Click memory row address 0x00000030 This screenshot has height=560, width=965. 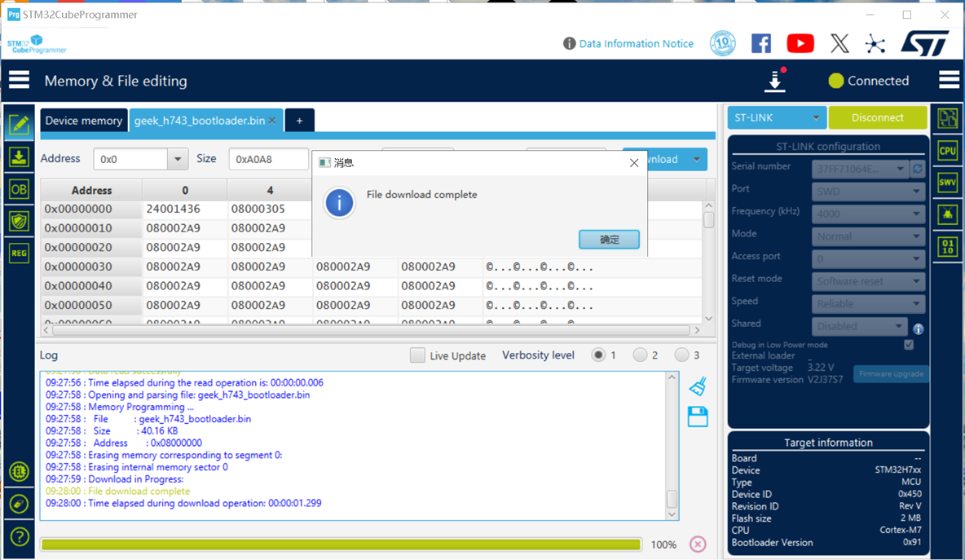click(78, 267)
